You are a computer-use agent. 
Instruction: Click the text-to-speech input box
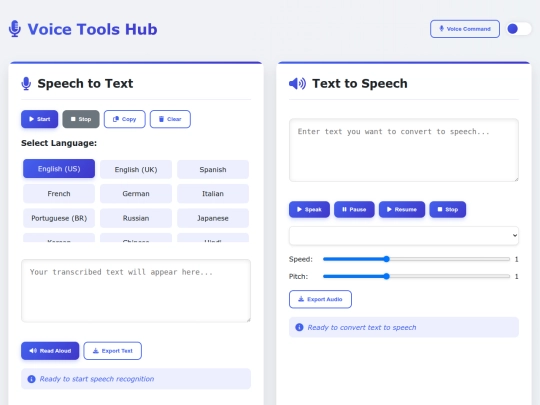click(x=404, y=150)
